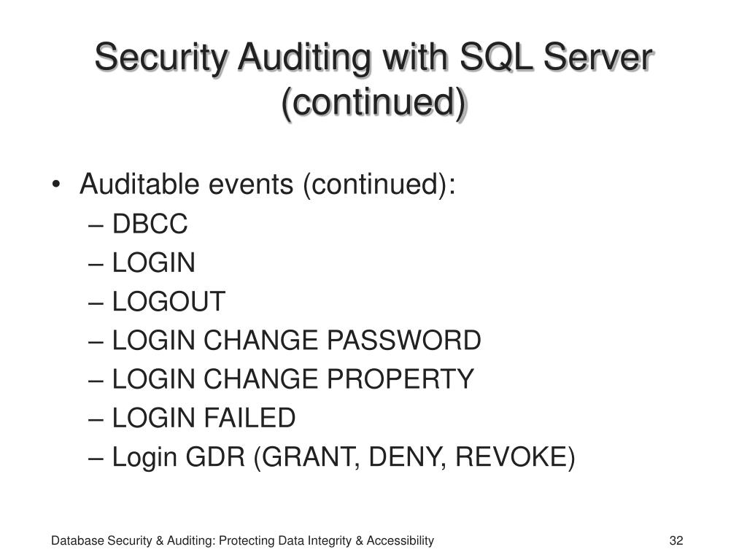The image size is (747, 560).
Task: Click the slide number 32
Action: click(x=676, y=540)
